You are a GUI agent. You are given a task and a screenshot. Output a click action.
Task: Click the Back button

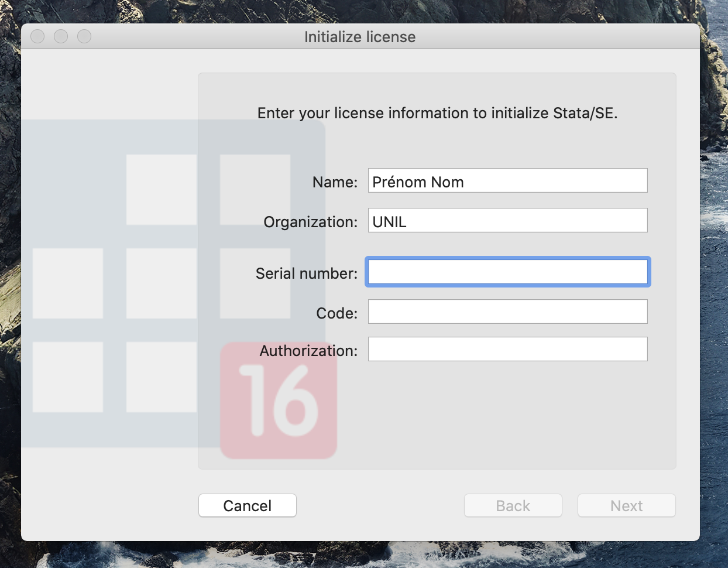click(x=513, y=506)
